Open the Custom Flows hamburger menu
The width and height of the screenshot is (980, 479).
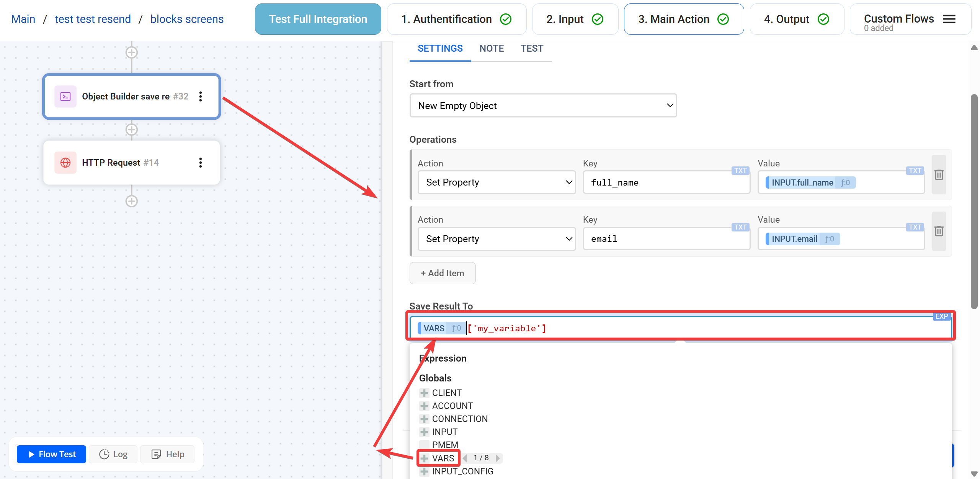coord(949,19)
